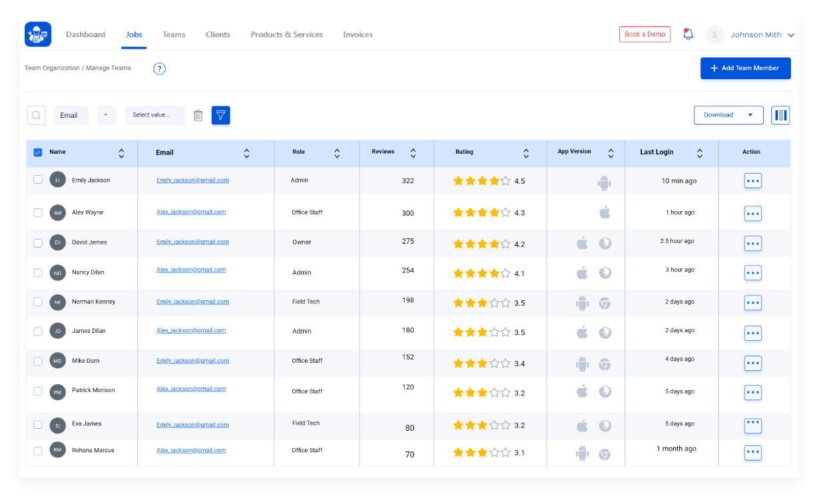Image resolution: width=819 pixels, height=504 pixels.
Task: Click Norman Kenney's star rating
Action: 481,303
